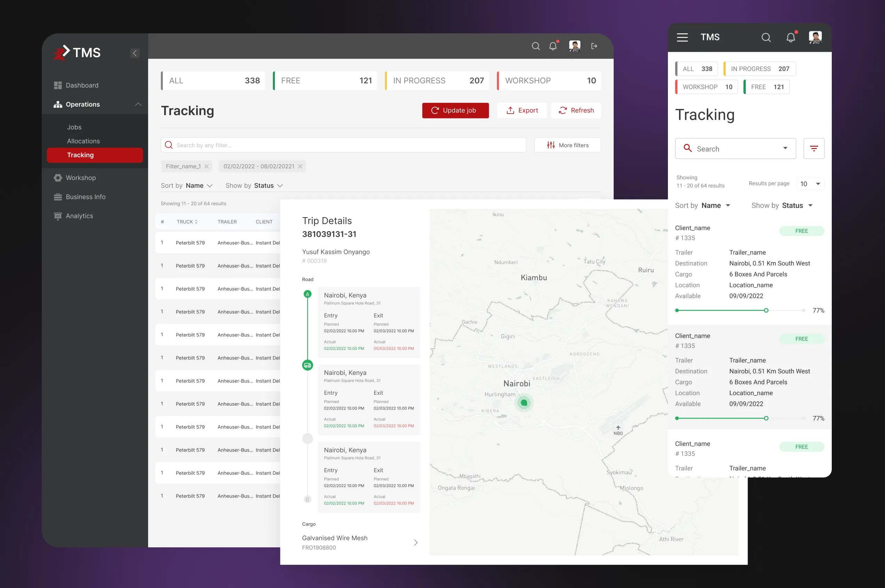The image size is (885, 588).
Task: Open the mobile hamburger menu
Action: [x=682, y=37]
